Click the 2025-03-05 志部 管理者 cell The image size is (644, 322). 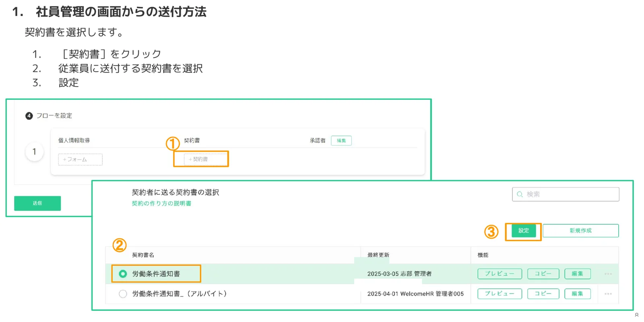coord(399,274)
